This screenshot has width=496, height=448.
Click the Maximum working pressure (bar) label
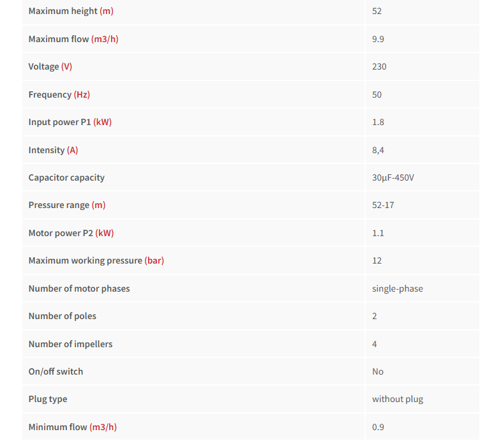pyautogui.click(x=96, y=260)
